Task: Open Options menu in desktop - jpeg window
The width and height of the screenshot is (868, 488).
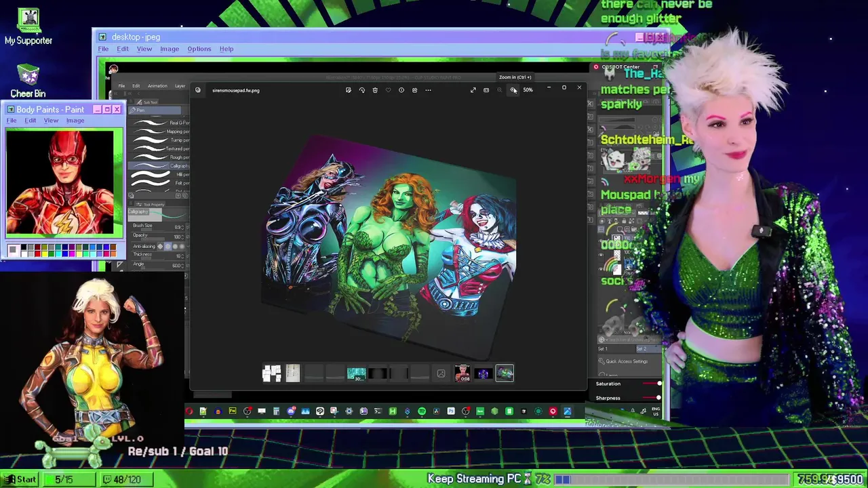Action: pos(199,49)
